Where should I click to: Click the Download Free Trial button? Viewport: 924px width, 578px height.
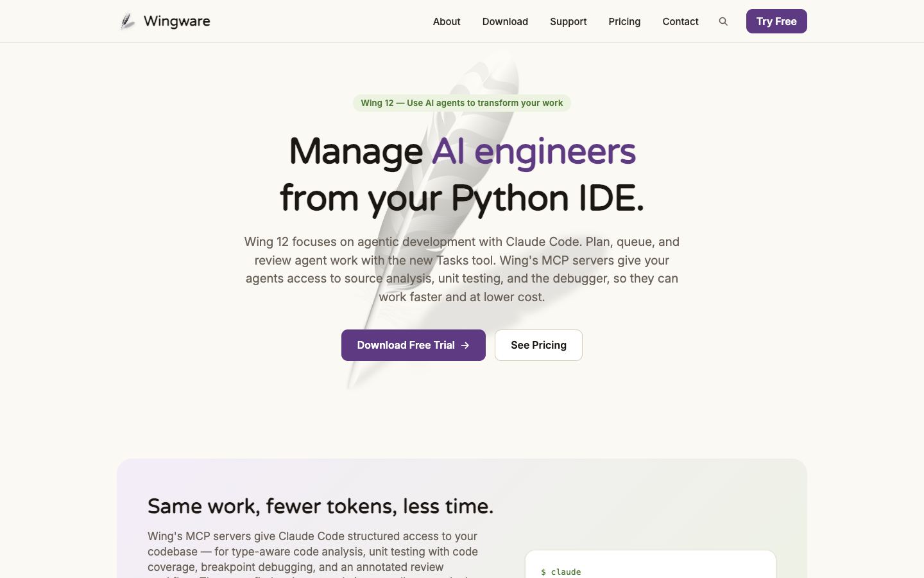point(413,345)
